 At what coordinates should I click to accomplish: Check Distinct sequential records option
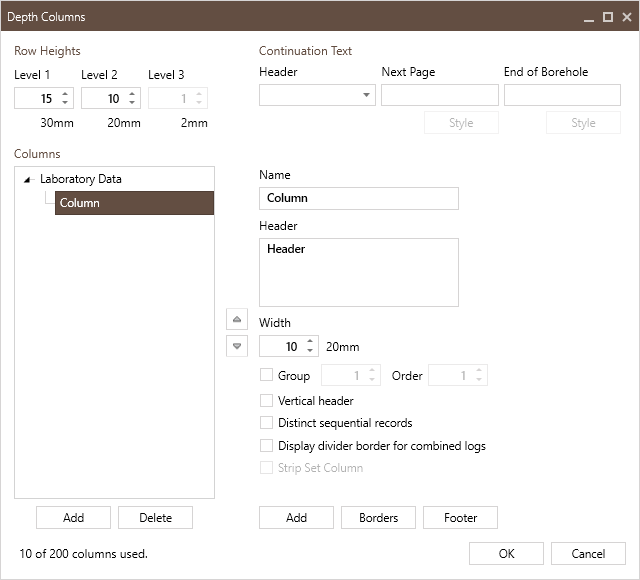[266, 423]
